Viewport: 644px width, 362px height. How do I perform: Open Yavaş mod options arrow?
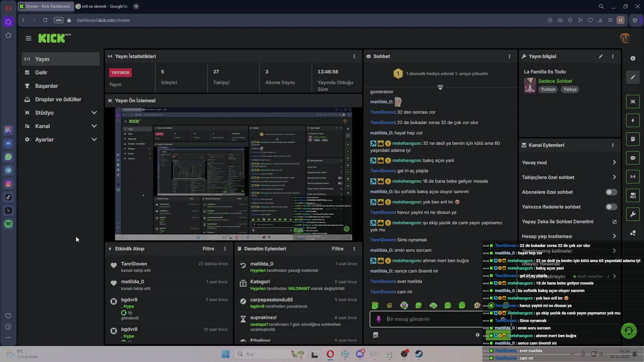[x=614, y=162]
